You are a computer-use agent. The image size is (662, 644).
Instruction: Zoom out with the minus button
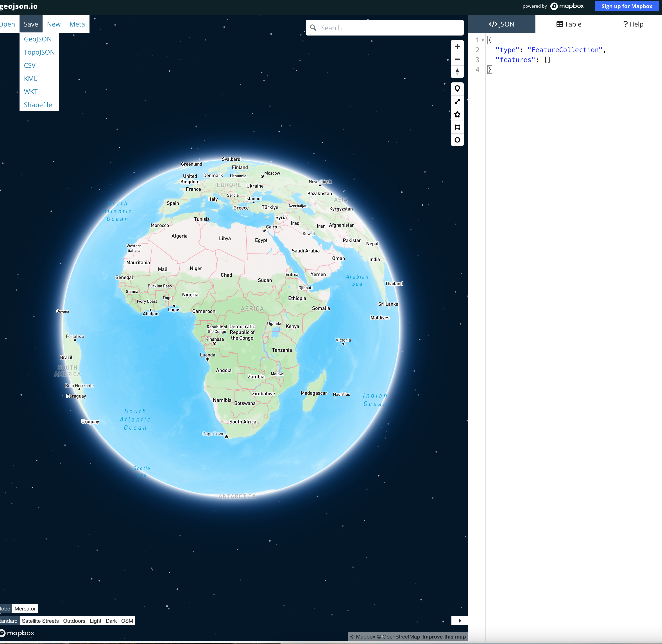[457, 59]
